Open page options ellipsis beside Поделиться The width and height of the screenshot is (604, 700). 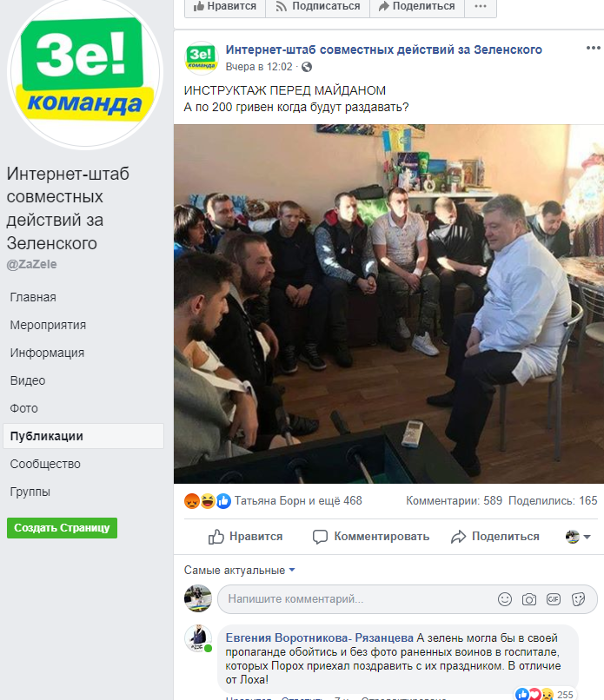click(481, 6)
